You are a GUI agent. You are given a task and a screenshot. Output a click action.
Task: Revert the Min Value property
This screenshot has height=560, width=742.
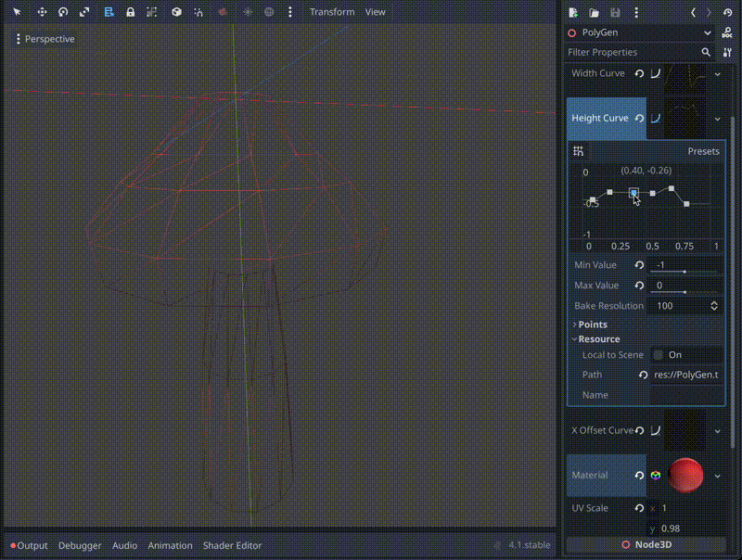coord(639,265)
